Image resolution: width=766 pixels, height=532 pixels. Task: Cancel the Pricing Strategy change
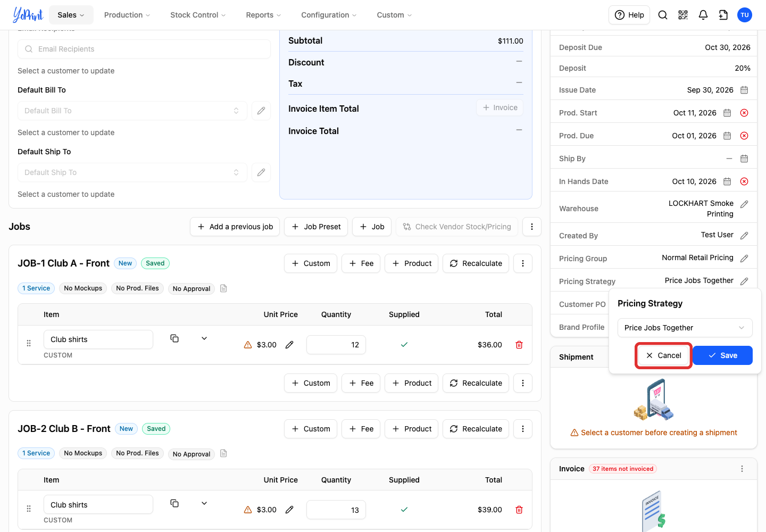[663, 355]
